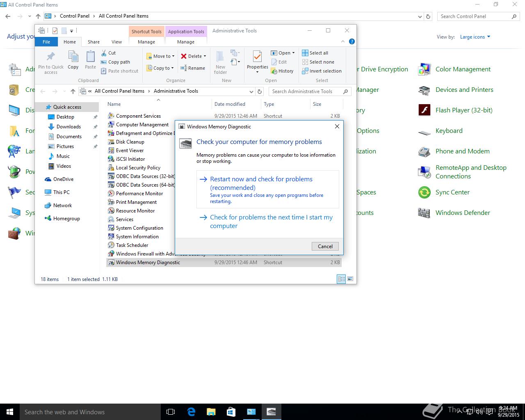Click Copy path in the ribbon
Viewport: 525px width, 420px height.
(115, 62)
